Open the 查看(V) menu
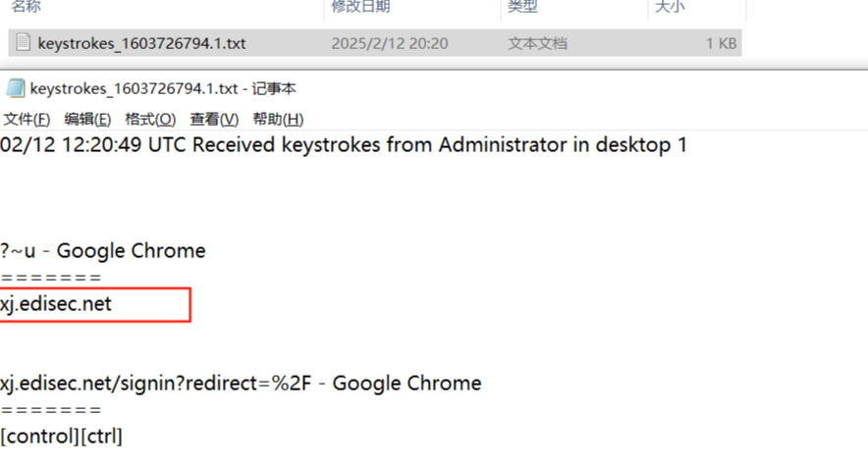The width and height of the screenshot is (868, 467). tap(214, 119)
